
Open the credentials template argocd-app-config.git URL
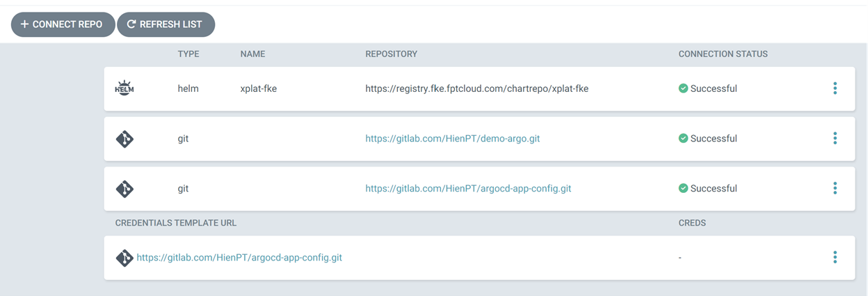[x=239, y=258]
